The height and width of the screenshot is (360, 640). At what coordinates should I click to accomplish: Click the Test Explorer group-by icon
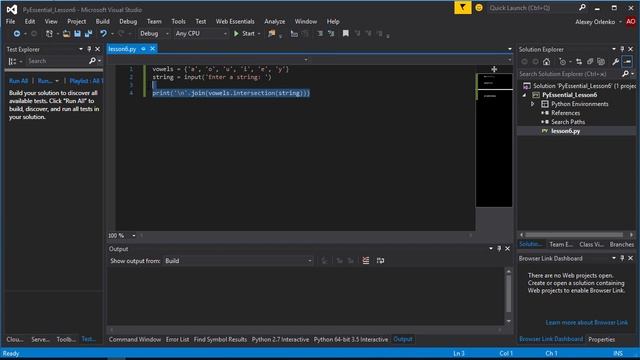tap(12, 61)
